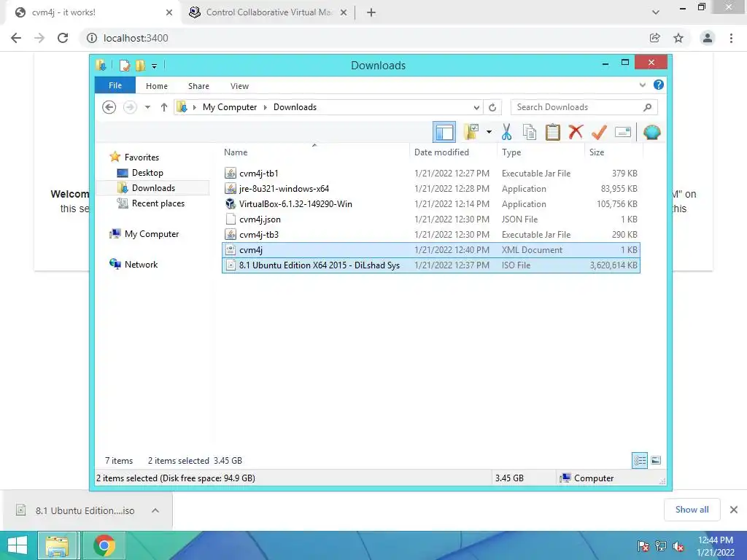Viewport: 747px width, 560px height.
Task: Open a new Chrome tab
Action: tap(371, 12)
